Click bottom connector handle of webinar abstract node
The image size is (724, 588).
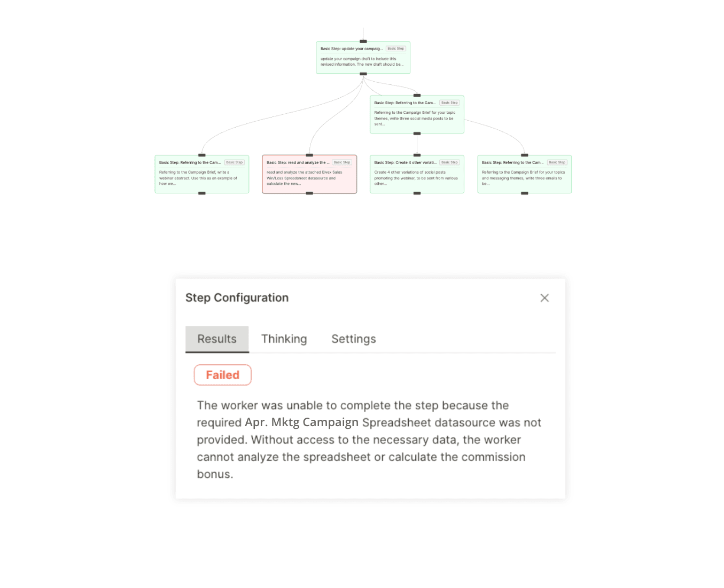click(202, 193)
